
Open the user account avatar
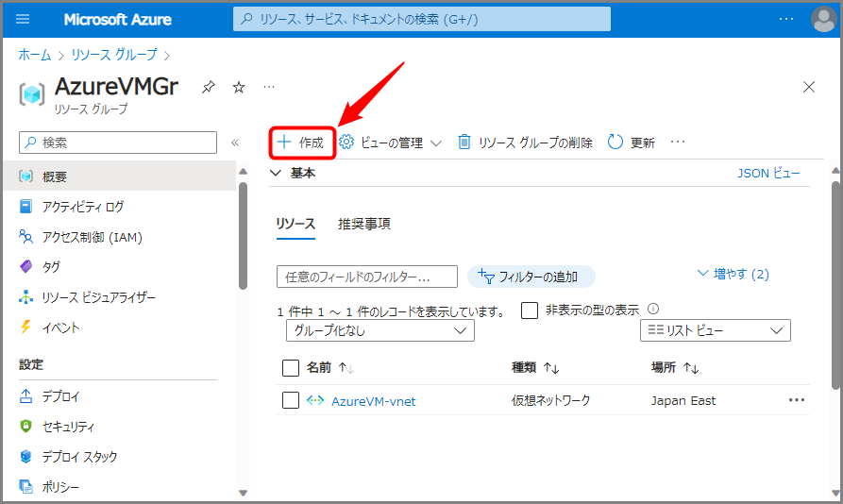pos(823,19)
